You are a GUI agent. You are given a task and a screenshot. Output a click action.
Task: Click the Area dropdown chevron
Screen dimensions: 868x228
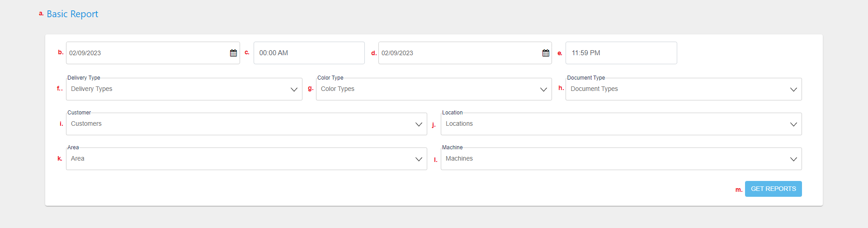tap(419, 159)
